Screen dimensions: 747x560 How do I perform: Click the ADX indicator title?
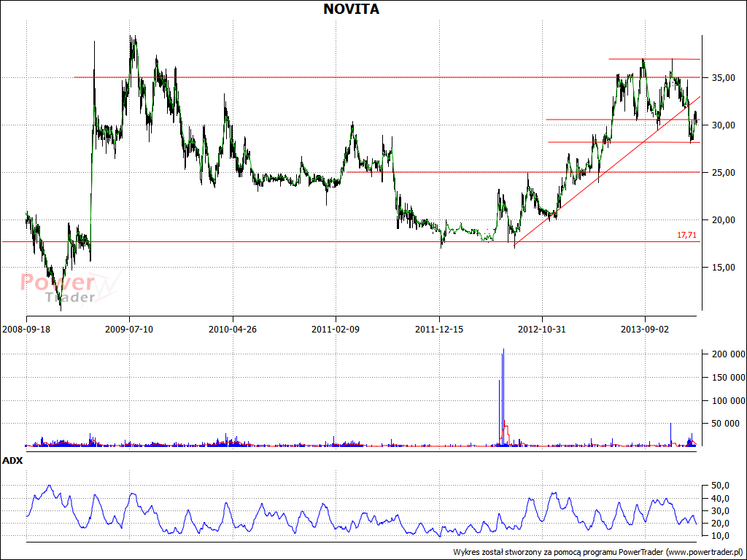pos(12,461)
